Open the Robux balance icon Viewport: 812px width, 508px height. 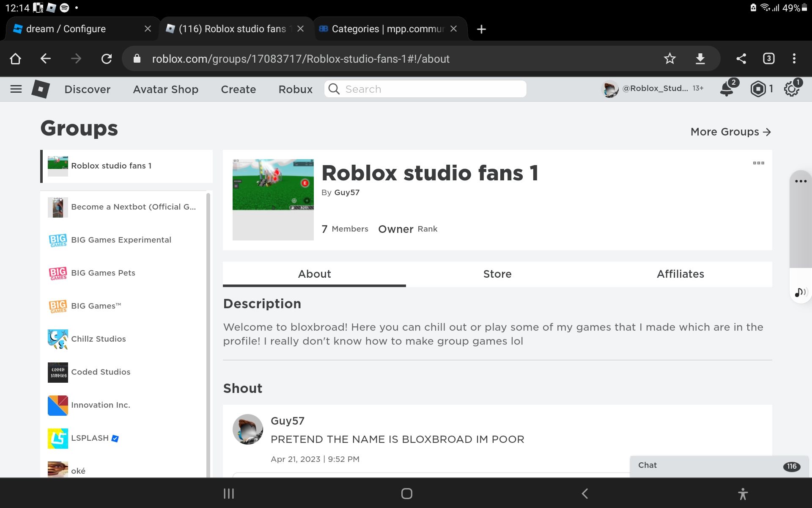click(x=758, y=89)
